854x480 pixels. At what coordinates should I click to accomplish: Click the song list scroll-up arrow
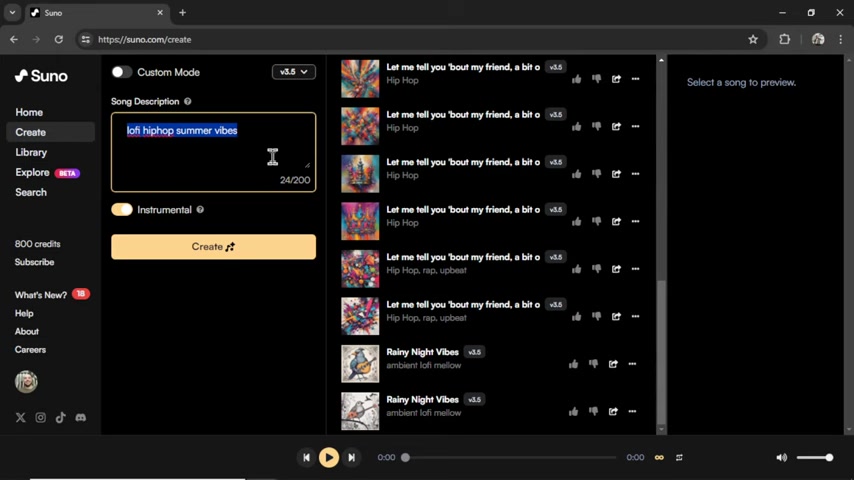(661, 60)
